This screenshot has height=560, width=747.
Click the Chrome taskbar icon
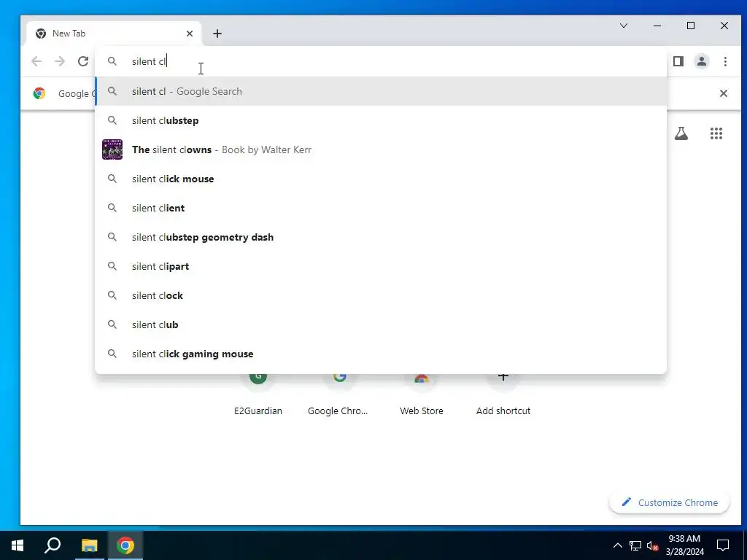point(125,545)
